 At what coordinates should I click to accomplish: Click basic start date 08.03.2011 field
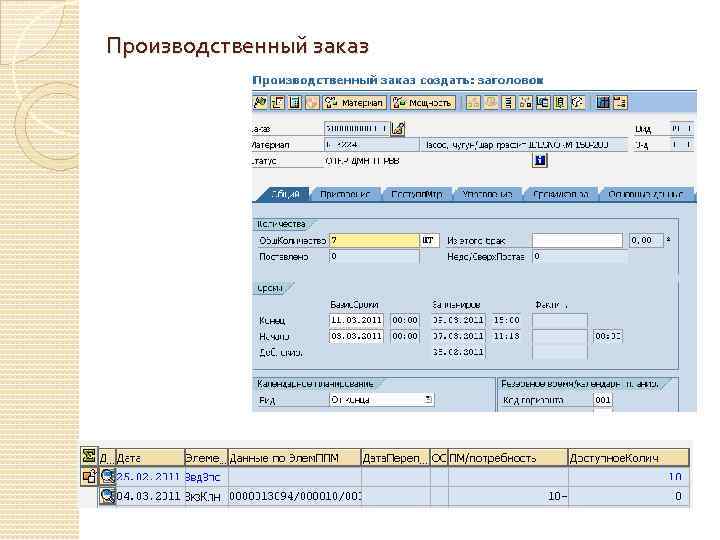point(356,336)
